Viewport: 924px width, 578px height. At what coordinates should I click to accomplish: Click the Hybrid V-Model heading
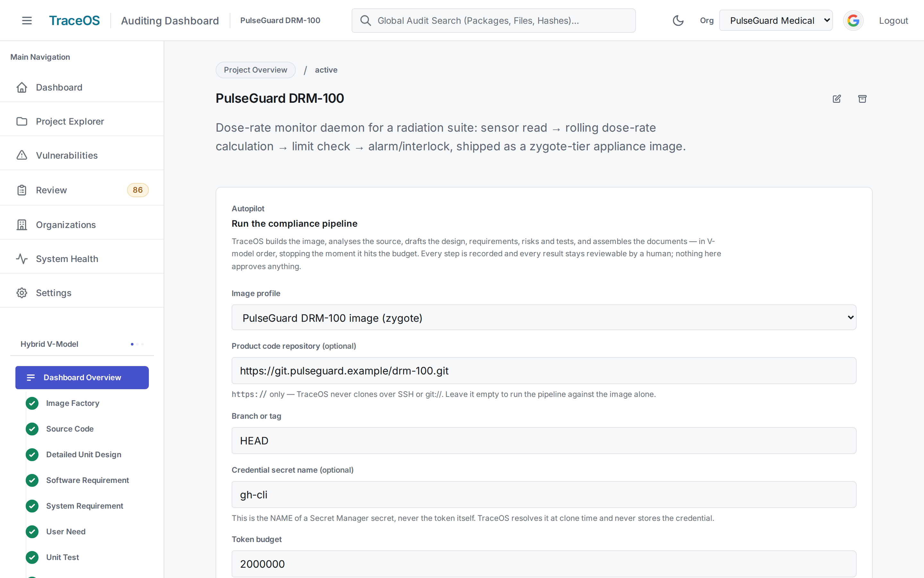tap(49, 344)
